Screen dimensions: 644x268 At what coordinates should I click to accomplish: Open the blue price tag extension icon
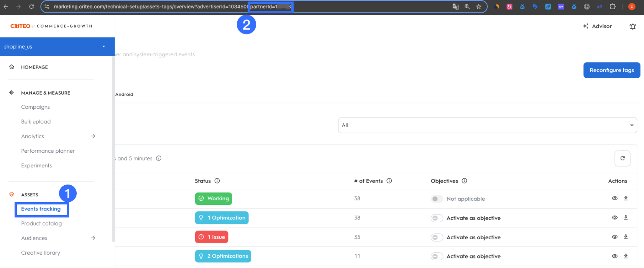[x=535, y=7]
